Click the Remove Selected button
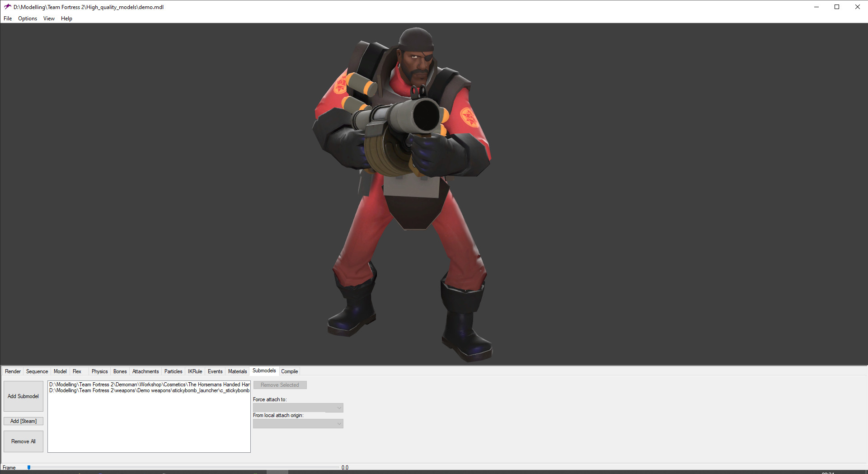Viewport: 868px width, 474px height. (x=280, y=385)
